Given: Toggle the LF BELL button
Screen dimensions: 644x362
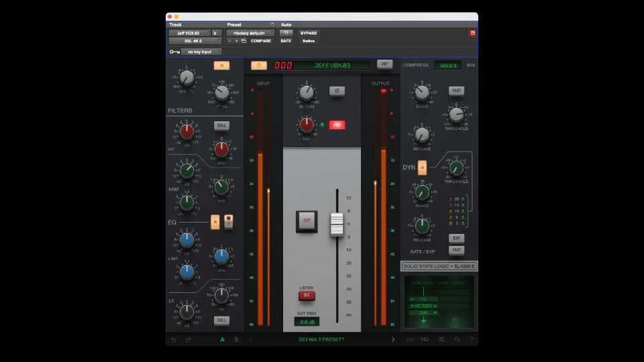Looking at the screenshot, I should [221, 320].
